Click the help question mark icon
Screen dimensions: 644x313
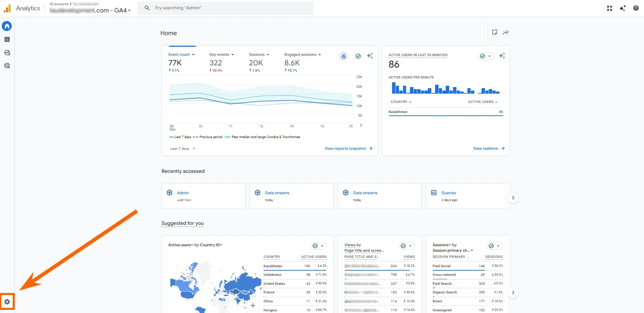(x=636, y=8)
